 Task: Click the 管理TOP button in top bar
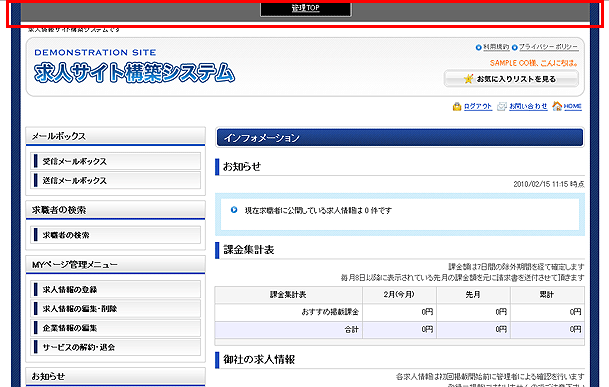coord(306,9)
